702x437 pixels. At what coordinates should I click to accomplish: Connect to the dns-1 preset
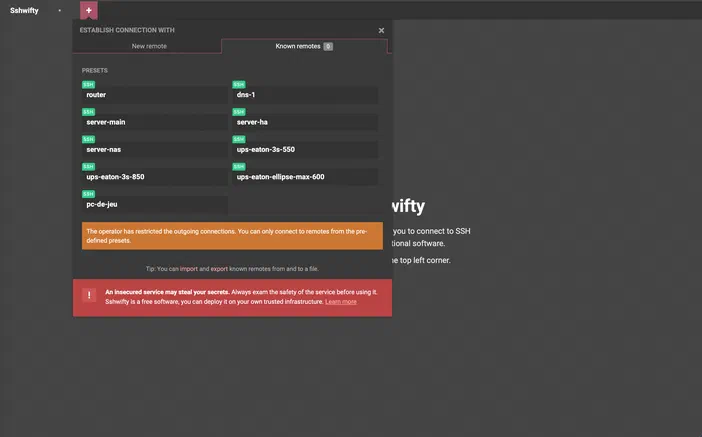305,95
